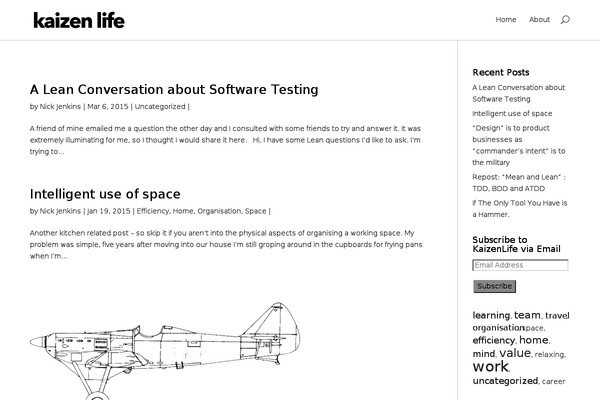Click the search magnifier icon
The image size is (600, 400).
[565, 20]
